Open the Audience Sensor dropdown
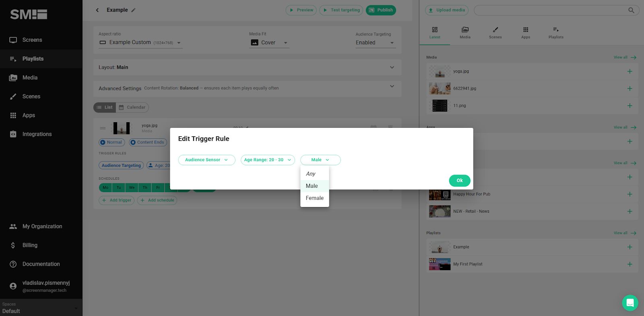The width and height of the screenshot is (644, 316). pyautogui.click(x=206, y=160)
